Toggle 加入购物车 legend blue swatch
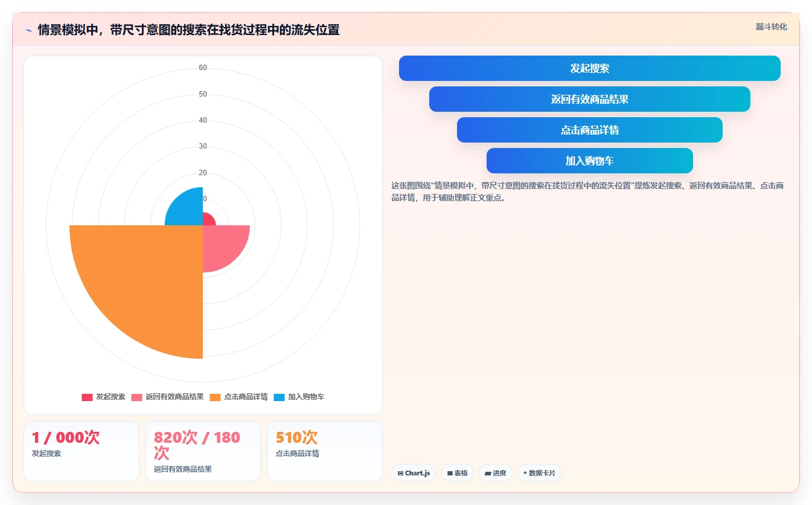812x505 pixels. pos(279,397)
